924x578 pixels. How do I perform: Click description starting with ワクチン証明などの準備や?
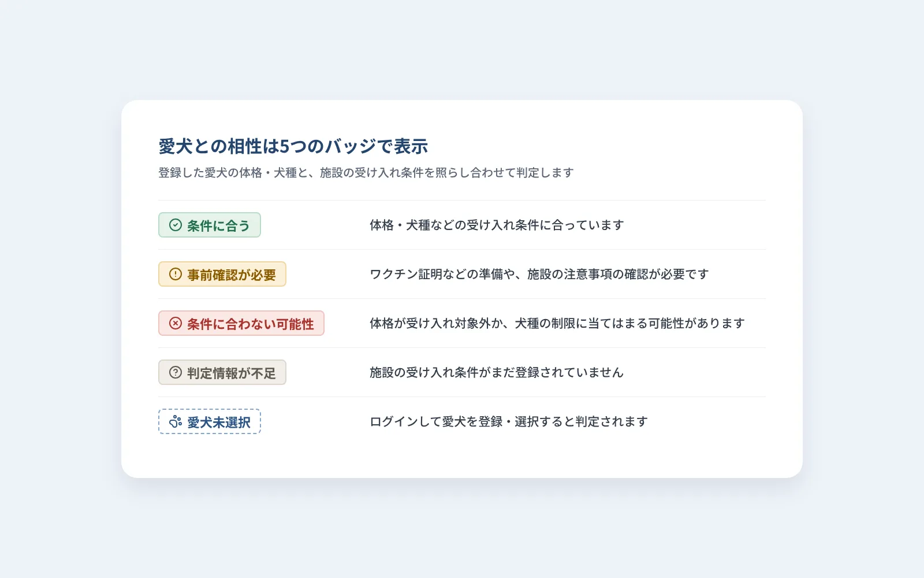point(539,274)
